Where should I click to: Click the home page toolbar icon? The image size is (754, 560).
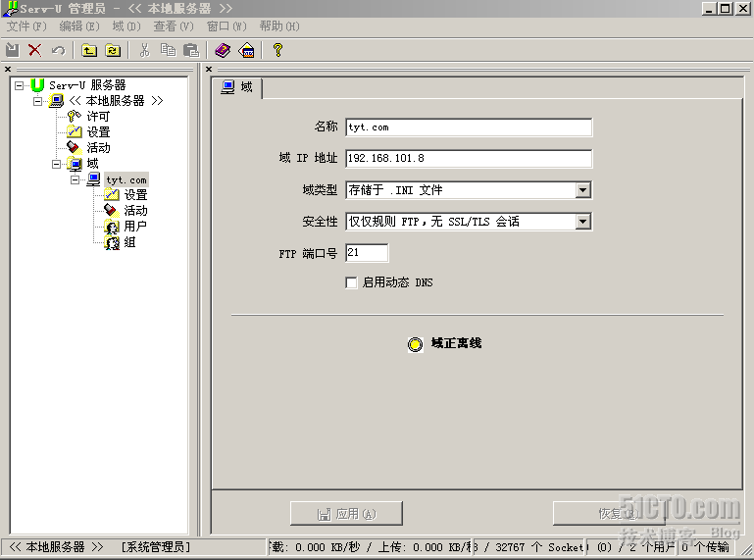247,50
